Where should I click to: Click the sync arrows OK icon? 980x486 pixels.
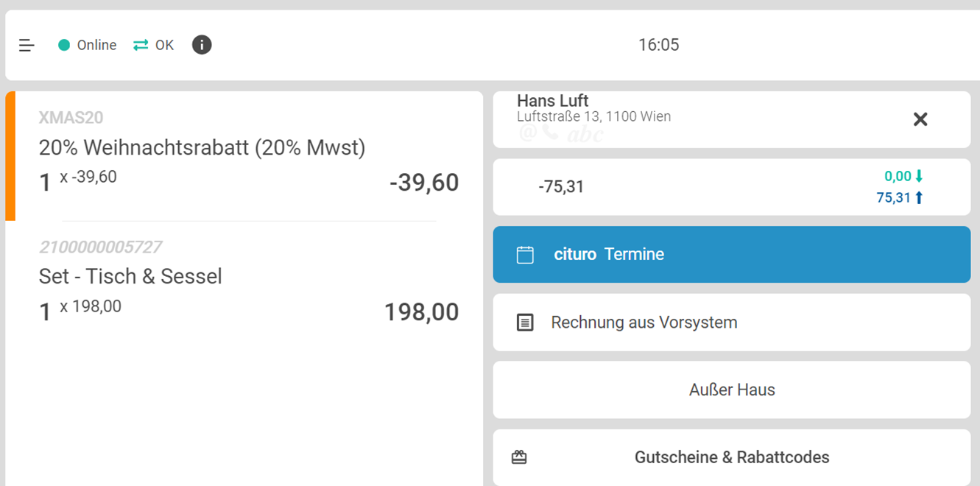coord(141,46)
